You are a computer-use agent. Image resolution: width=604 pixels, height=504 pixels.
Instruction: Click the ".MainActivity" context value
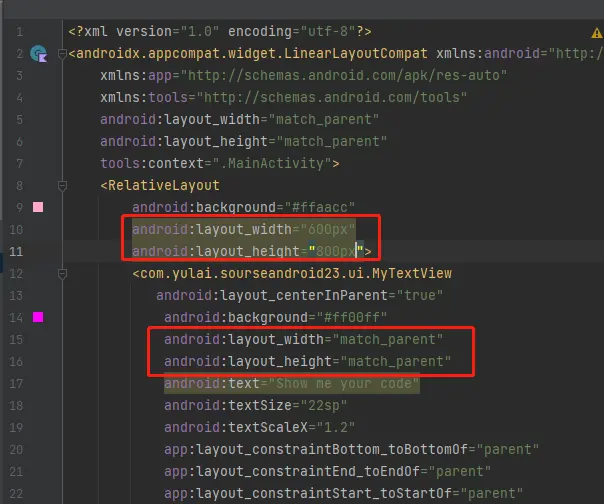pyautogui.click(x=272, y=164)
